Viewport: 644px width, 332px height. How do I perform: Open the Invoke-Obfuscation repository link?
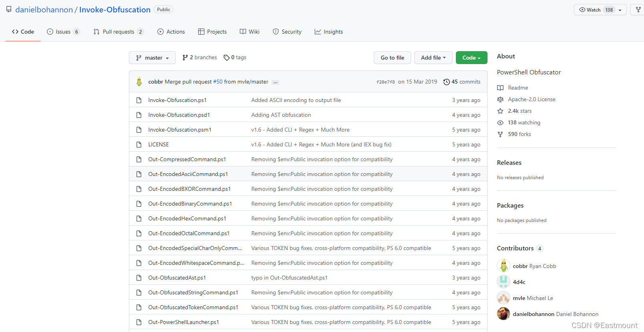[115, 10]
